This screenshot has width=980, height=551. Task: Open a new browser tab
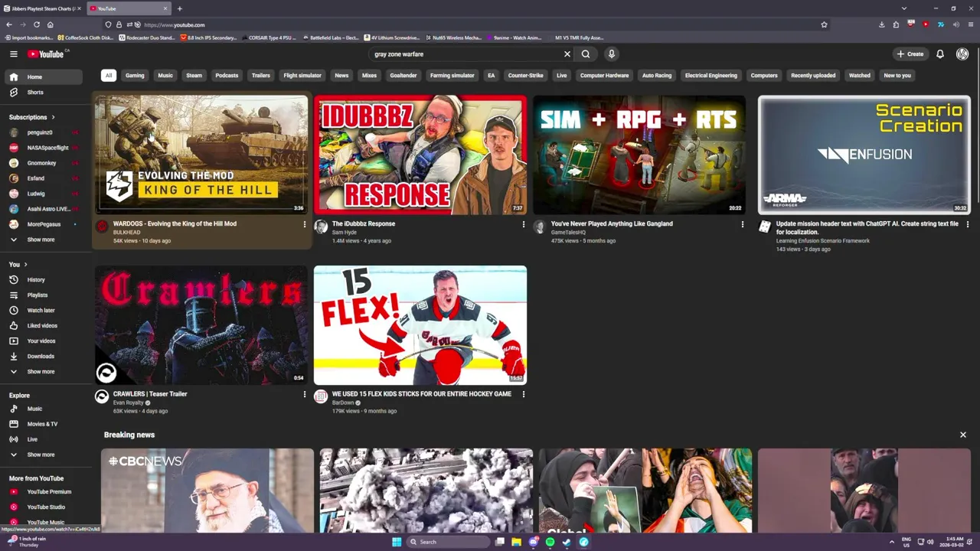pos(179,8)
